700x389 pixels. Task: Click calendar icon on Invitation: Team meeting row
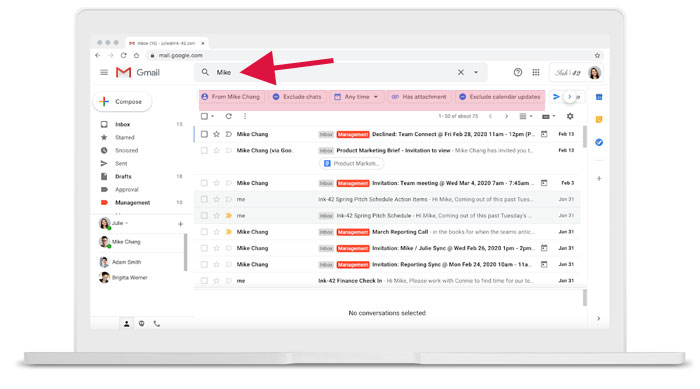[x=544, y=183]
